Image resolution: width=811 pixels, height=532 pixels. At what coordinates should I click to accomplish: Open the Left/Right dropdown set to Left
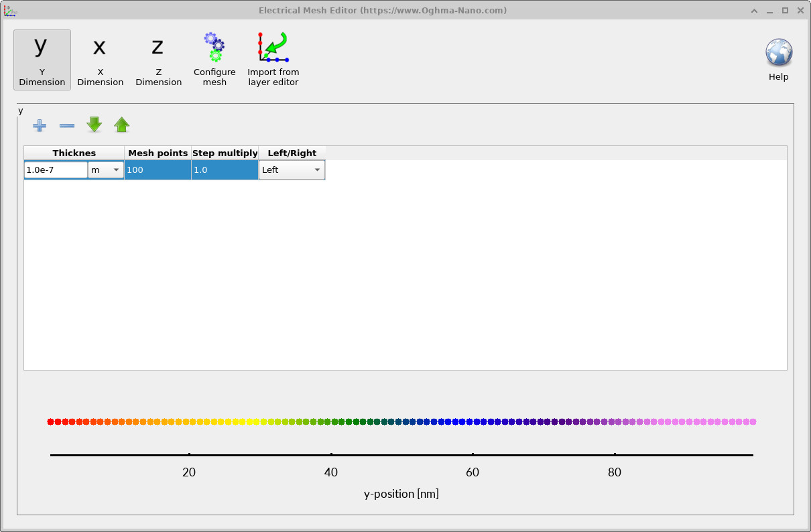click(292, 170)
